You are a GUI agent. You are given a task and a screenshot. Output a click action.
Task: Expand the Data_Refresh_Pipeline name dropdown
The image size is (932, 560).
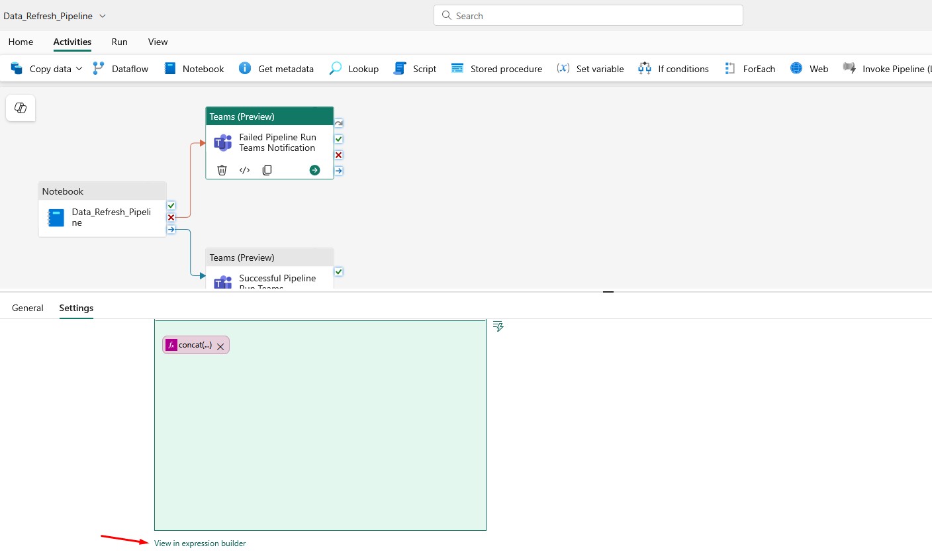pos(103,16)
